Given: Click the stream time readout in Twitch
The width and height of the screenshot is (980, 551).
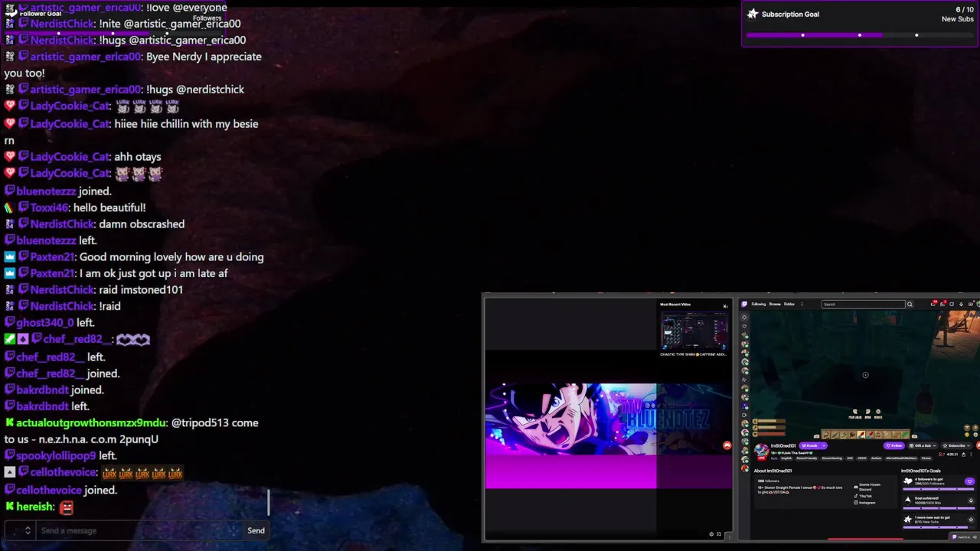Looking at the screenshot, I should tap(952, 455).
